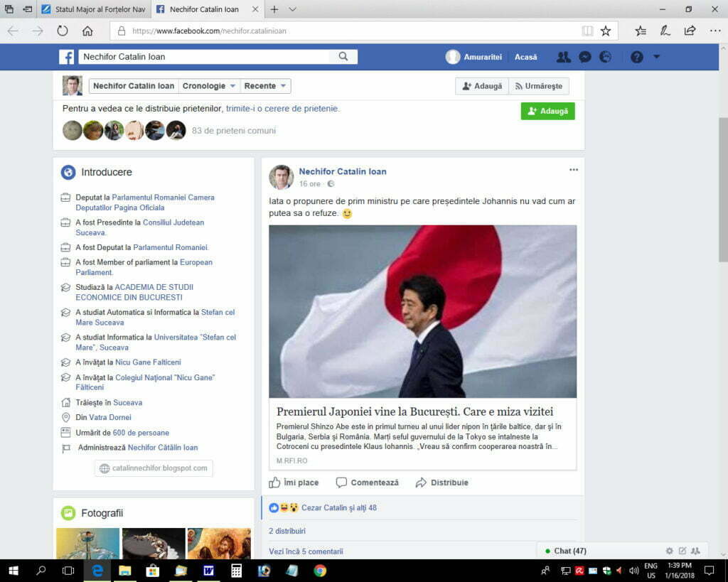Click the search magnifier button
This screenshot has width=728, height=582.
click(343, 57)
